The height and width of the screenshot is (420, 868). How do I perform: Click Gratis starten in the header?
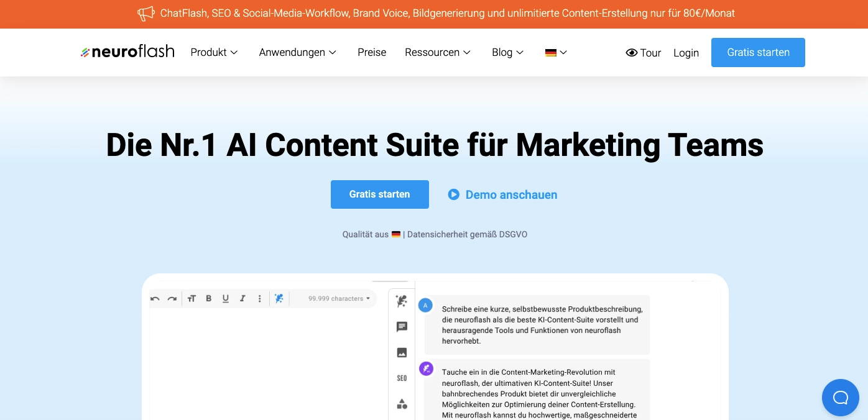click(758, 52)
